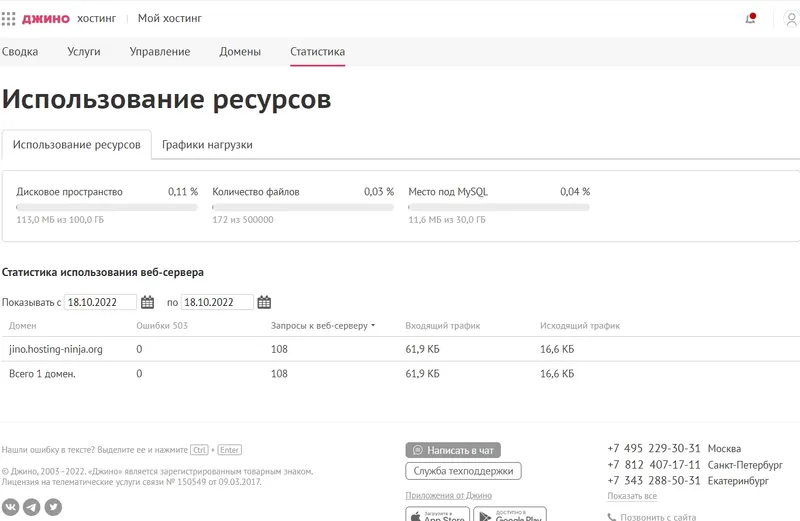Click the хостинг label next to logo
This screenshot has width=800, height=521.
tap(96, 18)
